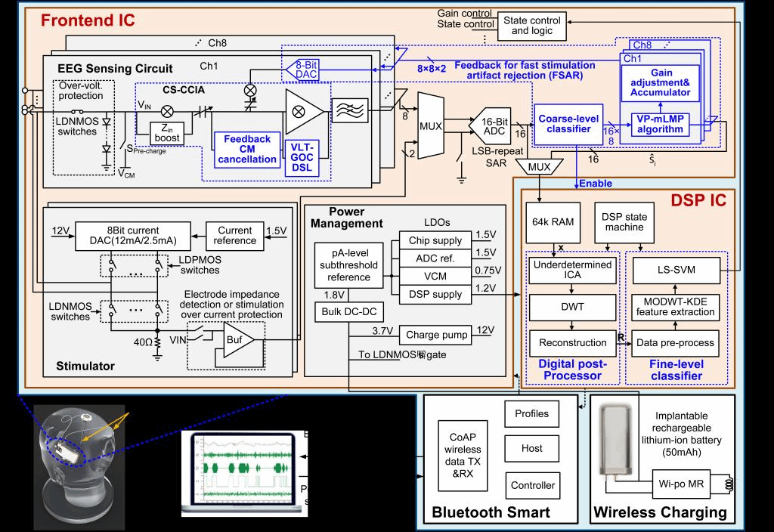Viewport: 774px width, 532px height.
Task: Click the LS-SVM block
Action: coord(676,270)
